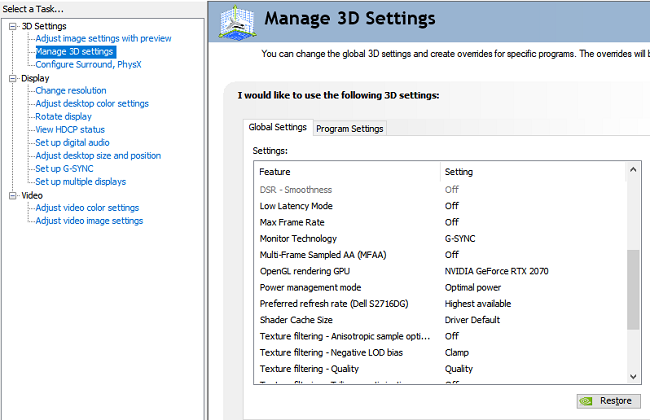650x420 pixels.
Task: Open Configure Surround, PhysX page
Action: tap(90, 64)
